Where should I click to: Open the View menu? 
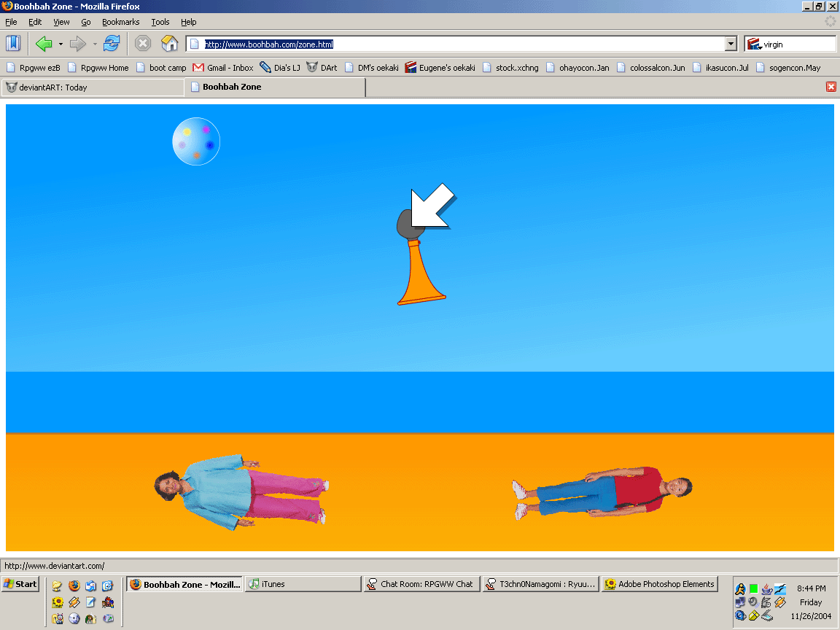pos(61,22)
